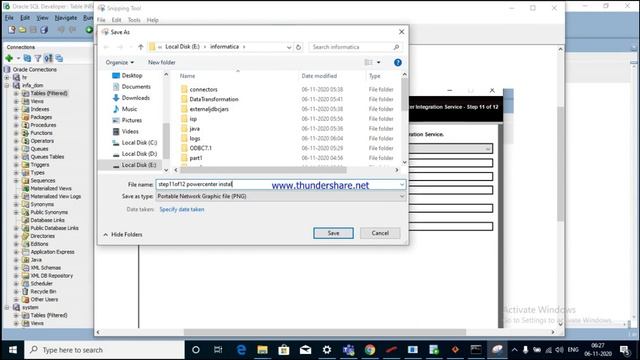Click the Collapse All icon in Connections panel
The image size is (640, 360).
[x=59, y=58]
